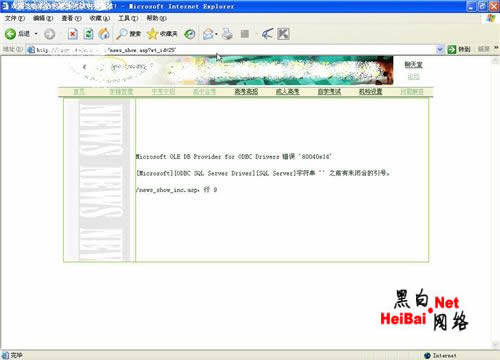Image resolution: width=500 pixels, height=360 pixels.
Task: Open the Search magnifier button
Action: tap(129, 34)
